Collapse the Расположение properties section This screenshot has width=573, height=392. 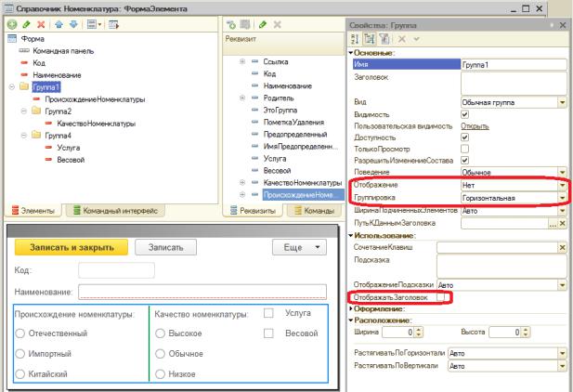click(351, 320)
